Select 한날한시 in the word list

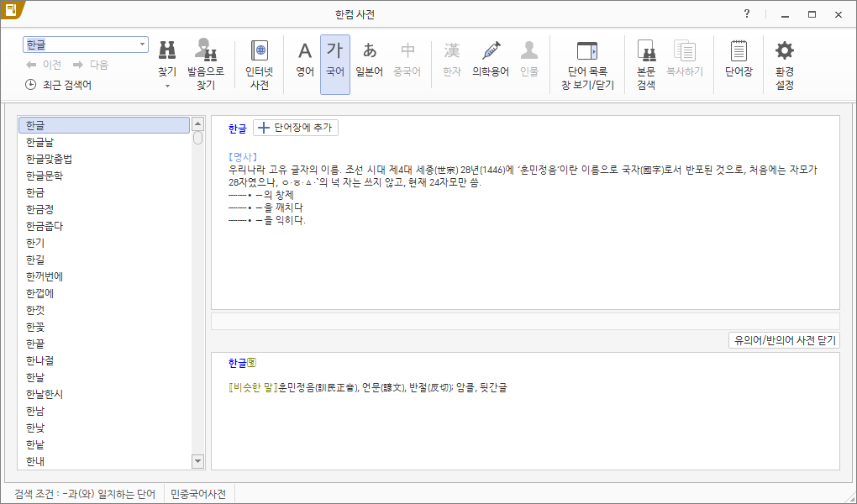click(104, 394)
